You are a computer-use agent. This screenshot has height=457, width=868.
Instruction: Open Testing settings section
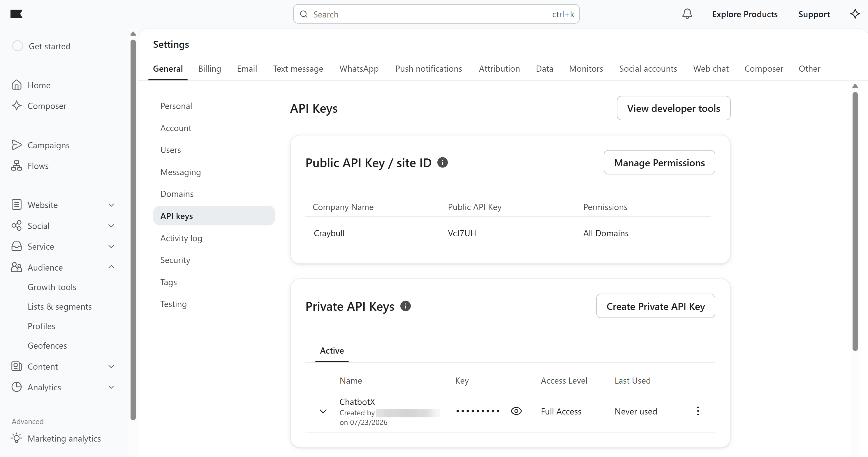point(174,304)
